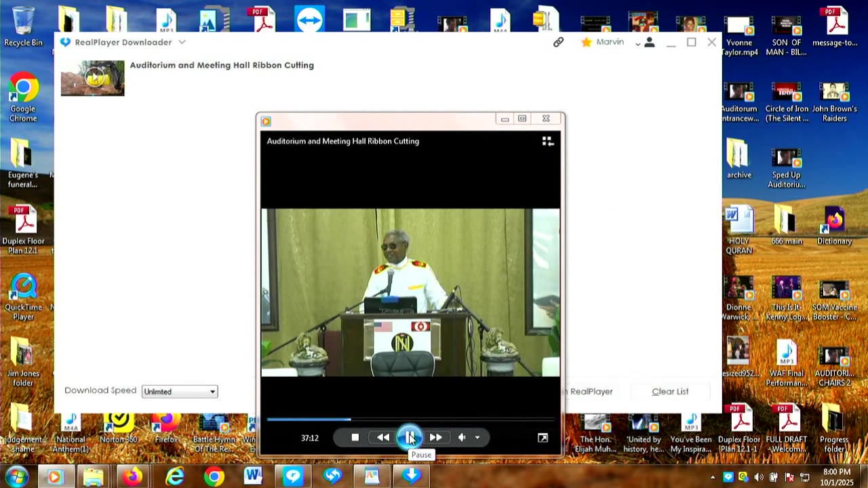Open the Progress folder on desktop
Viewport: 868px width, 488px height.
click(x=834, y=429)
